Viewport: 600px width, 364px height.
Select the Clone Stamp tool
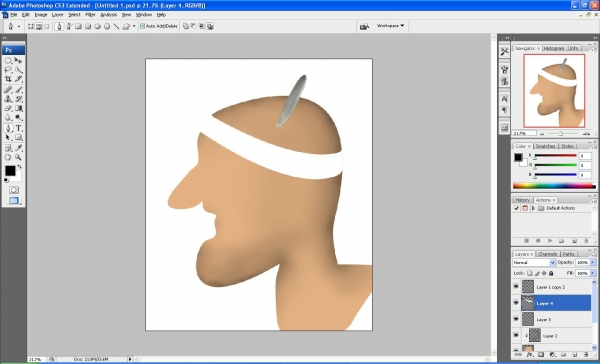[x=8, y=99]
